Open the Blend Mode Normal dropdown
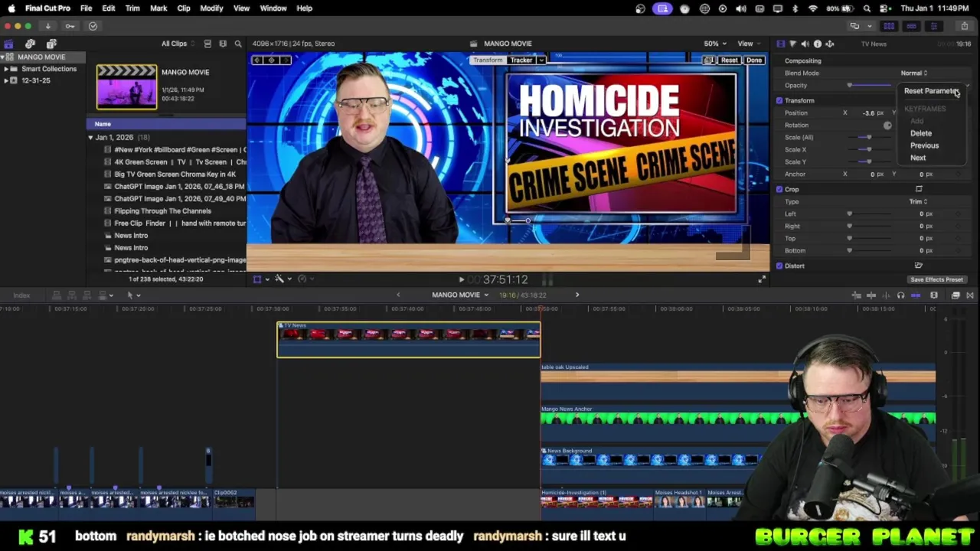This screenshot has height=551, width=980. [913, 73]
